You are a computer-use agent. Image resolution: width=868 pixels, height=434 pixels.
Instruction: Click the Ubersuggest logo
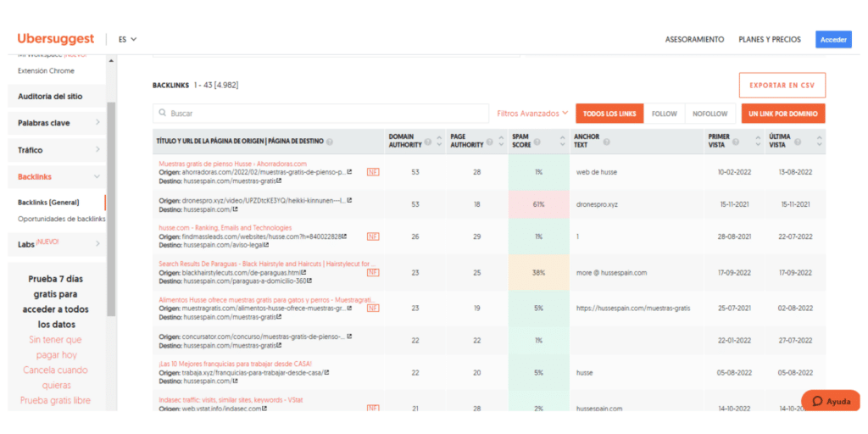click(55, 39)
